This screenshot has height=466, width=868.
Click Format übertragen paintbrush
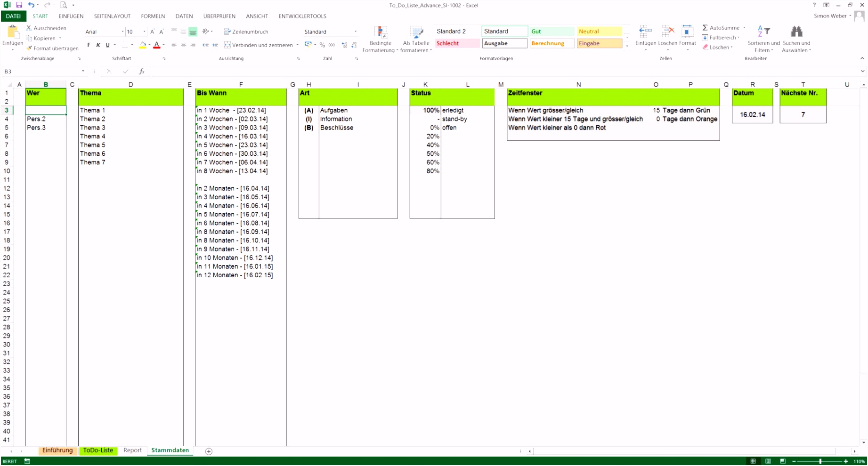point(52,48)
